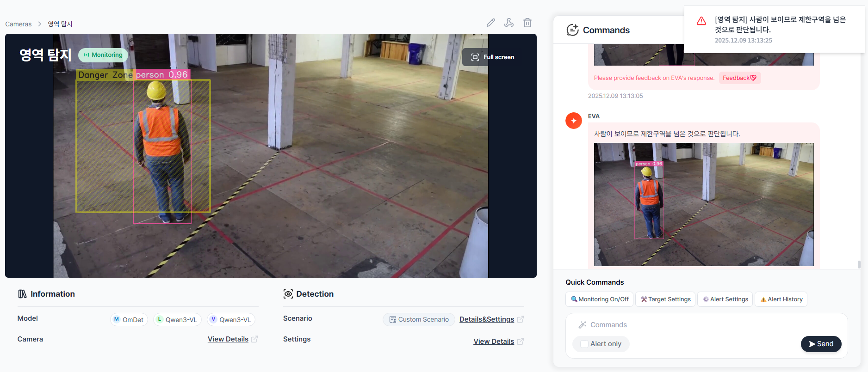Open Alert Settings quick command
This screenshot has width=868, height=372.
(725, 299)
